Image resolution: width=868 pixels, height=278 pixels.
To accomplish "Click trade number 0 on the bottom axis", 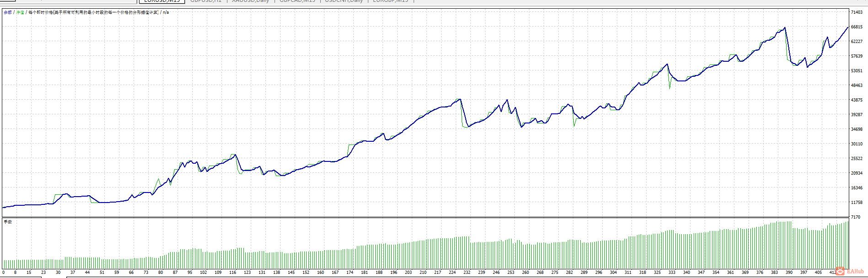I will click(x=3, y=273).
